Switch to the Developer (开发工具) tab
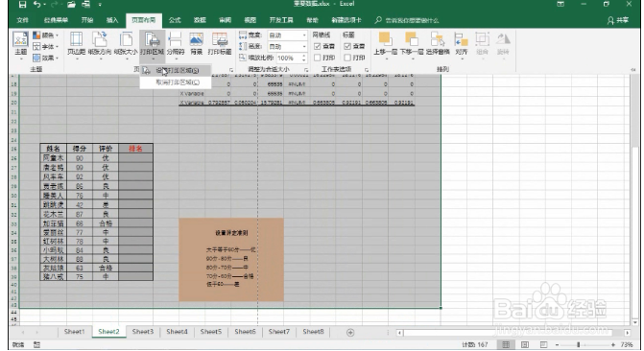 [x=281, y=20]
